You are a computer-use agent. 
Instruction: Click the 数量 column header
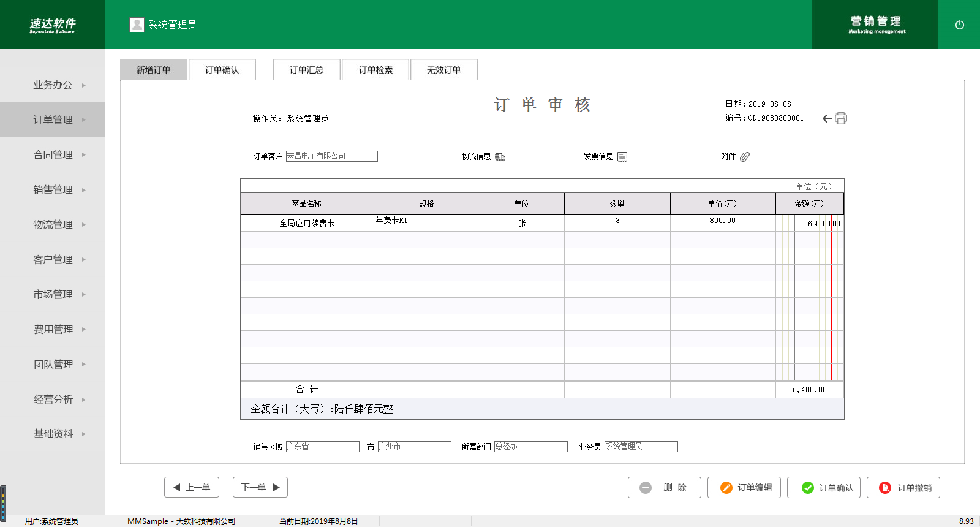point(617,203)
